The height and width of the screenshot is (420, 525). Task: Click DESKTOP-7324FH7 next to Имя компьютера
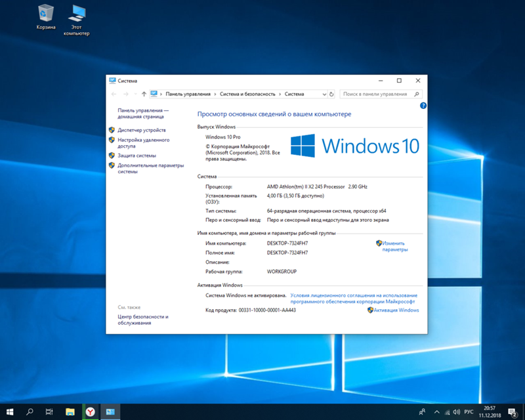click(287, 243)
